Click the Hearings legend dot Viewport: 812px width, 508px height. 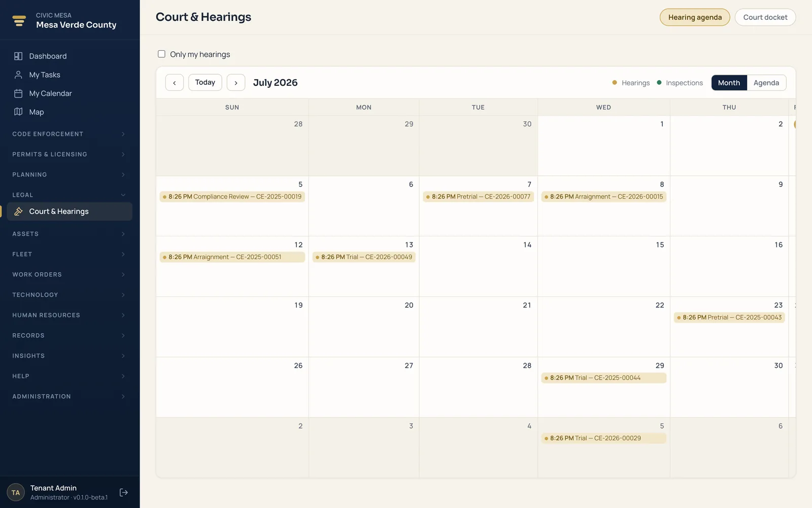[x=615, y=82]
